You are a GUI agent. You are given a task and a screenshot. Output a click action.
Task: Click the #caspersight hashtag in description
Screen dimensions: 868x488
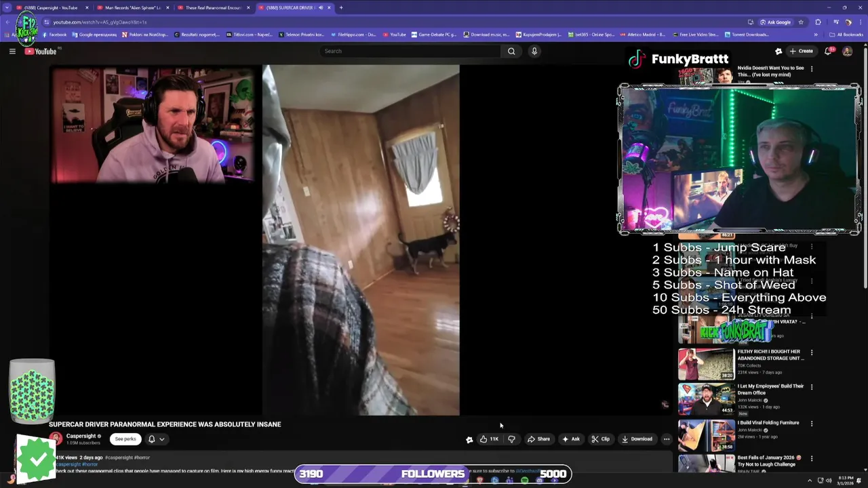pos(118,458)
